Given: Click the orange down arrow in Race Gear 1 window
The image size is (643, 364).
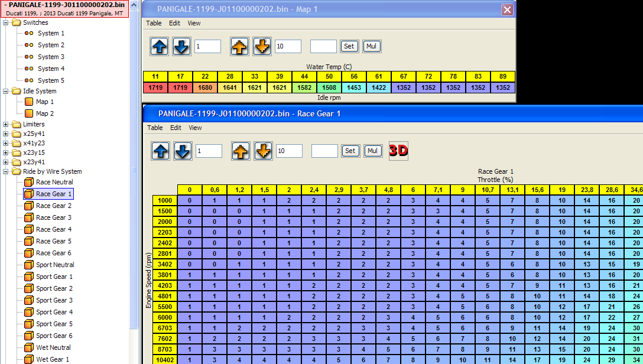Looking at the screenshot, I should (264, 151).
